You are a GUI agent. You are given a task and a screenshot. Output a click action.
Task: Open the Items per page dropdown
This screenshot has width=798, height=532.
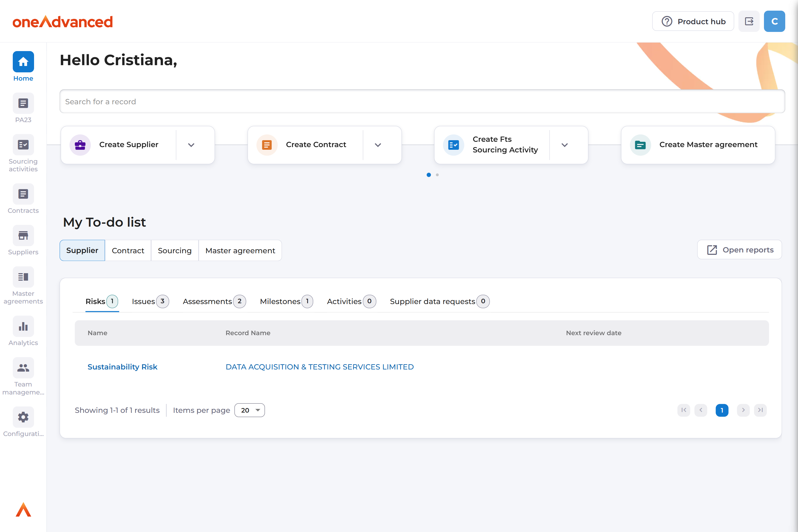(x=250, y=410)
